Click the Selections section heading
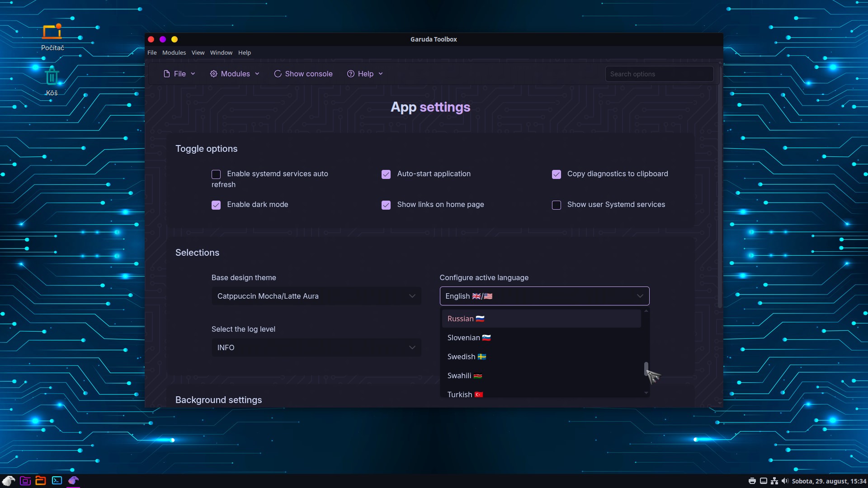Viewport: 868px width, 488px height. tap(197, 253)
